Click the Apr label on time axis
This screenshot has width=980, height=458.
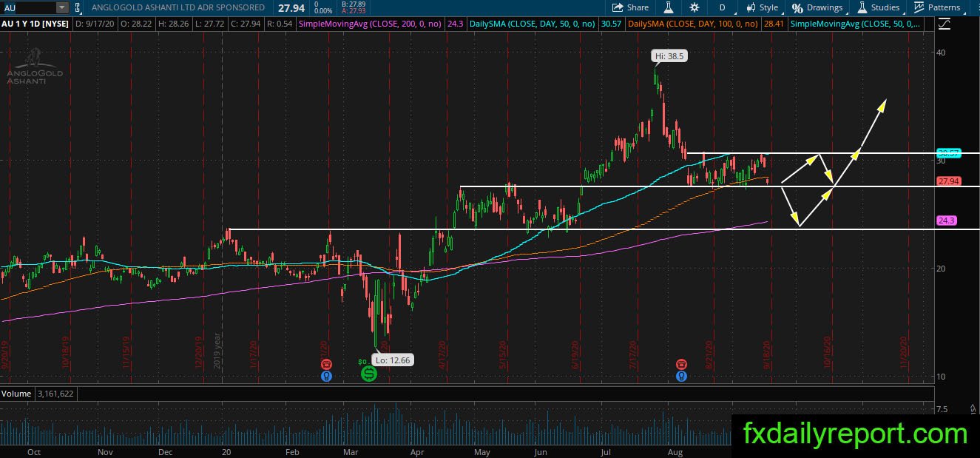coord(417,451)
